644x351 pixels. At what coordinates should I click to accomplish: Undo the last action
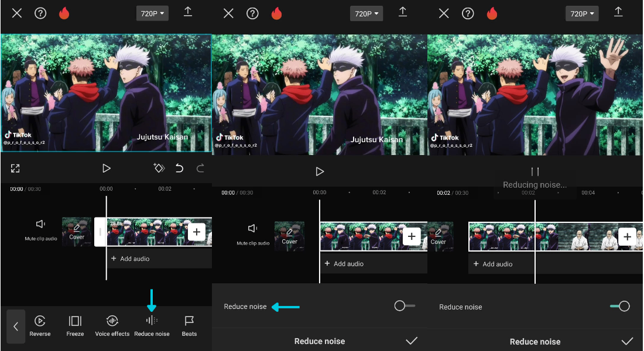pos(180,168)
